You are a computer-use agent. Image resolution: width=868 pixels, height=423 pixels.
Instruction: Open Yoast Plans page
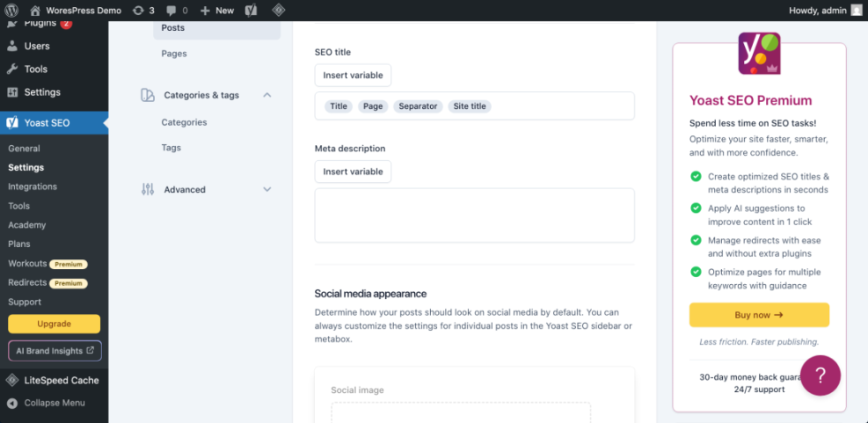click(18, 244)
